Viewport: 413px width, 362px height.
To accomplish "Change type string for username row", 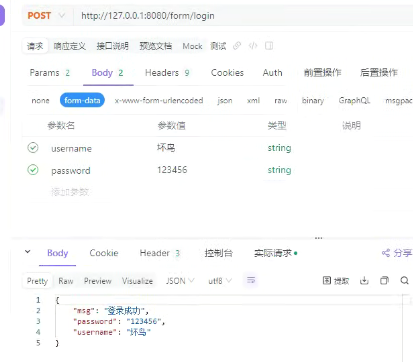I will coord(279,148).
